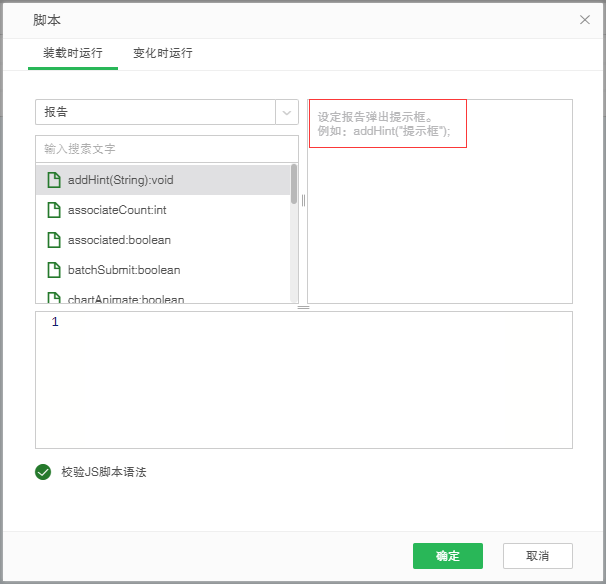Screen dimensions: 606x584
Task: Click the 报告 combo box field
Action: [155, 113]
